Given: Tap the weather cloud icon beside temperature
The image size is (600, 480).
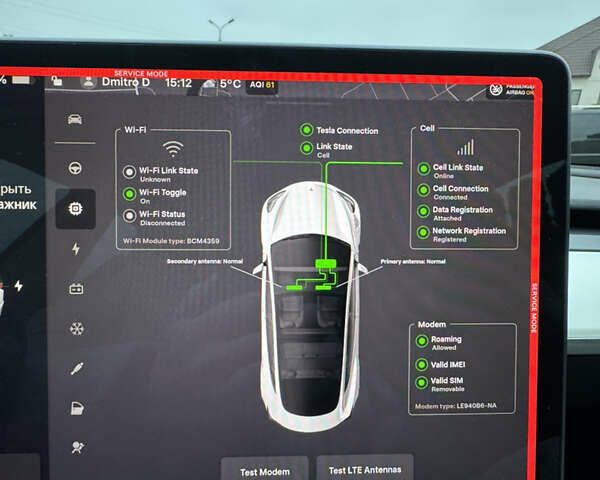Looking at the screenshot, I should [x=209, y=83].
